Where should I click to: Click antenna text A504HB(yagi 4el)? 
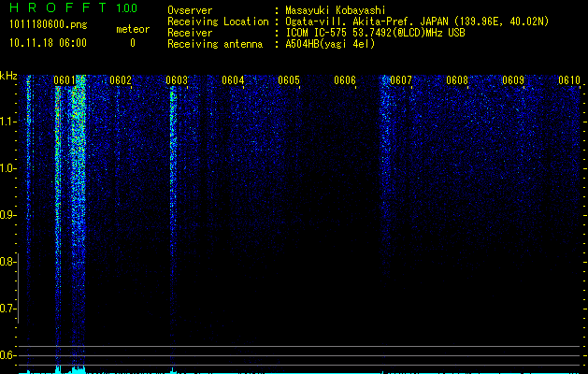point(330,44)
